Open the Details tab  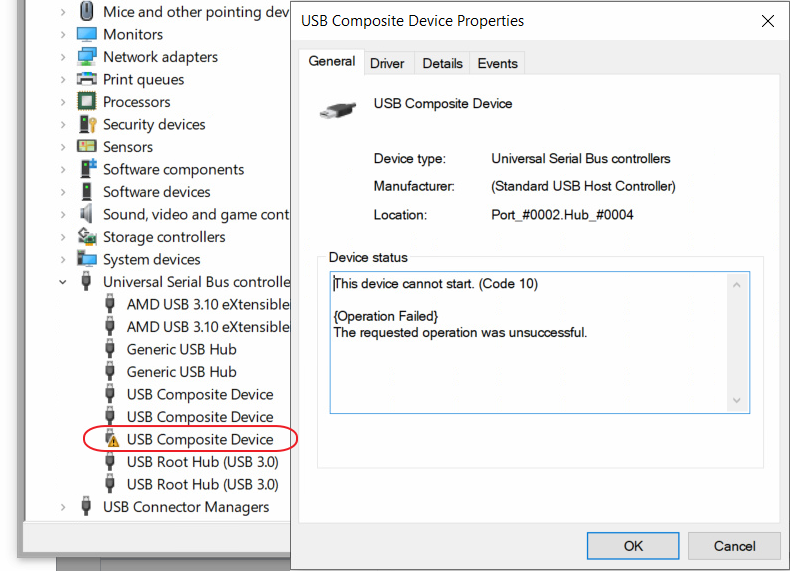coord(442,64)
